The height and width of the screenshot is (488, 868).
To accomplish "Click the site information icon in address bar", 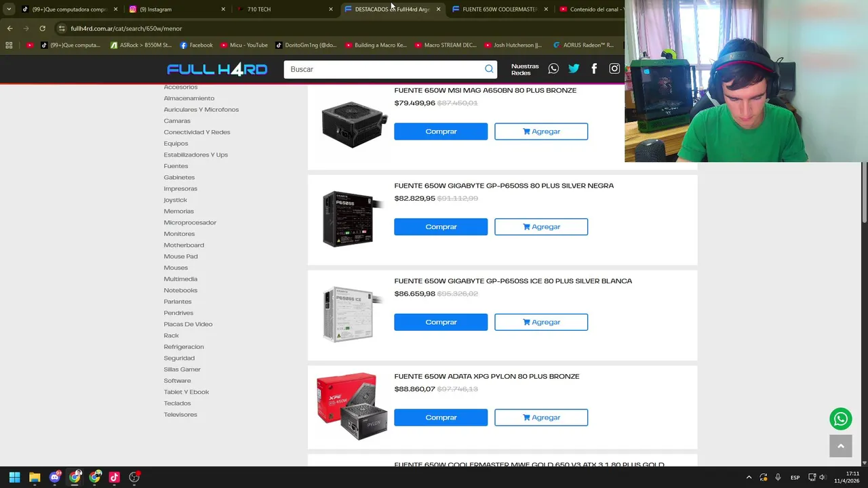I will point(62,28).
